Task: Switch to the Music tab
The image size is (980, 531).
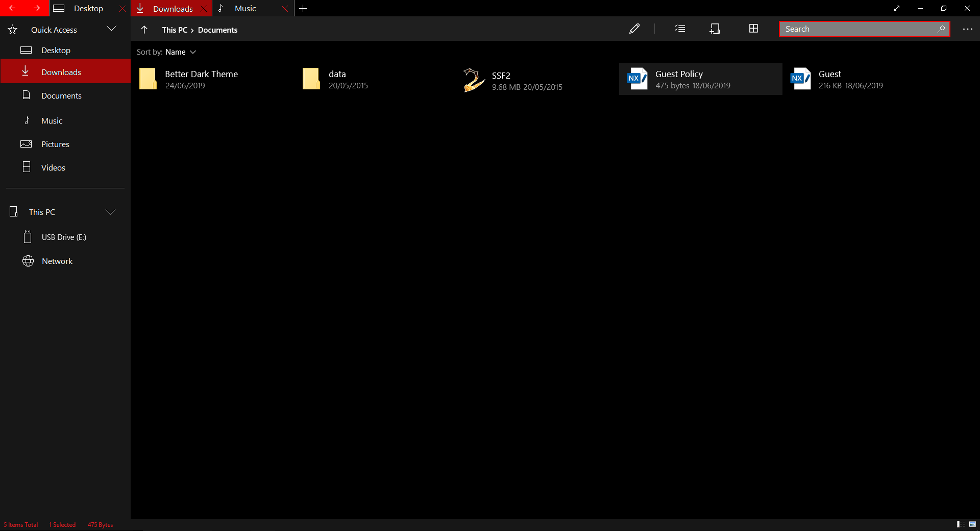Action: [246, 8]
